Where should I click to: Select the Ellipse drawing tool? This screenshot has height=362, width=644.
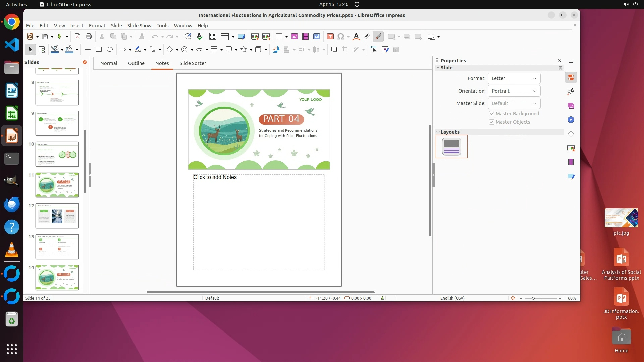click(110, 50)
